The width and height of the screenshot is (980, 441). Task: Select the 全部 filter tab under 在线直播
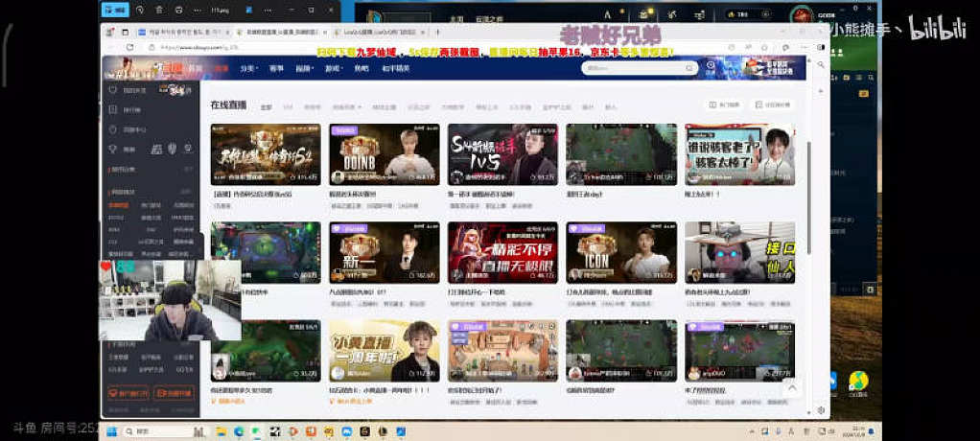(x=266, y=106)
